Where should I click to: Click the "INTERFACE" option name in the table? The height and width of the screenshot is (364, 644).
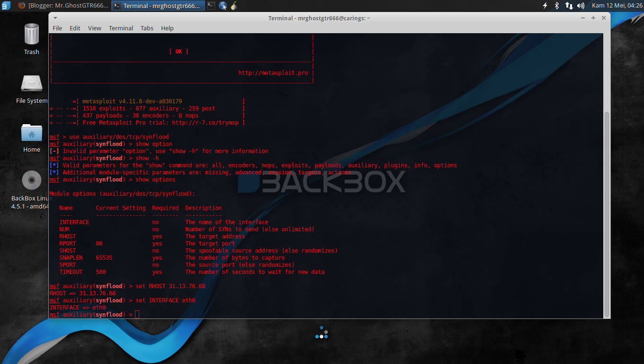click(x=74, y=222)
